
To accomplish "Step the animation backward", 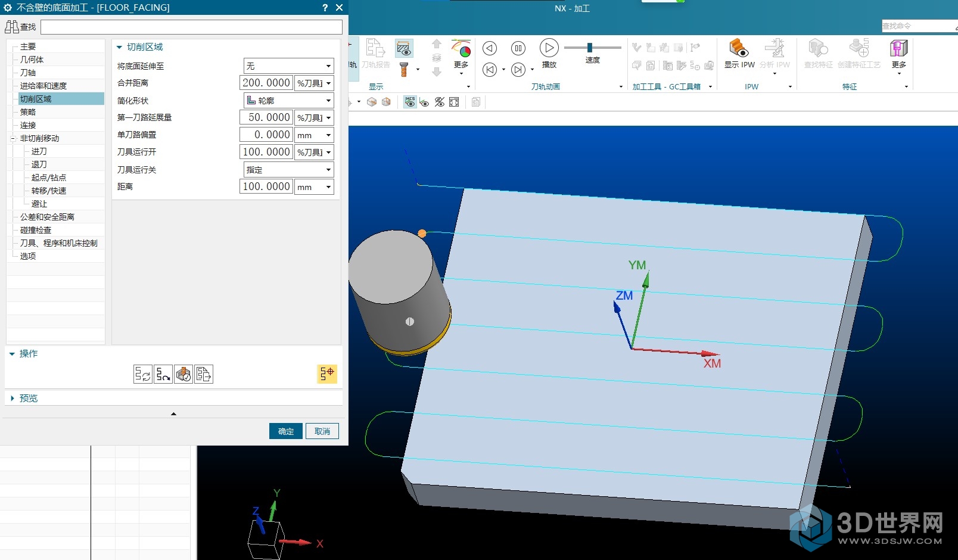I will pyautogui.click(x=490, y=48).
